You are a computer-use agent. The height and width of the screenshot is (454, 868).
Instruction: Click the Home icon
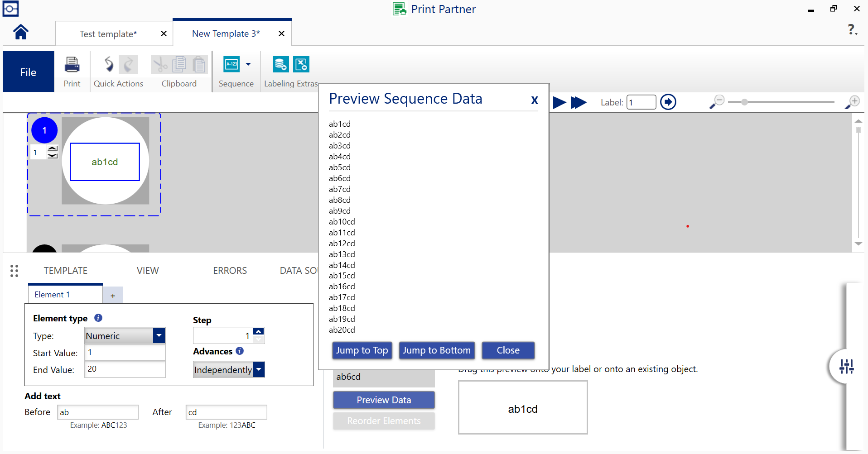pos(21,32)
